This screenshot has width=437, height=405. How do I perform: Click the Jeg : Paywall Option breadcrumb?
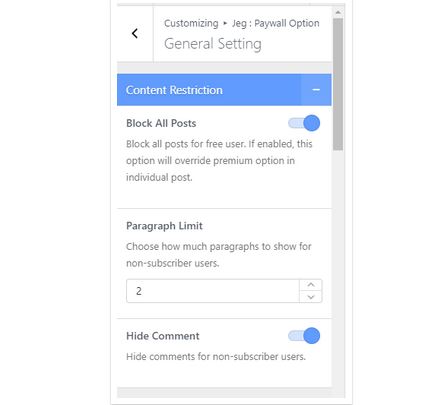[275, 23]
